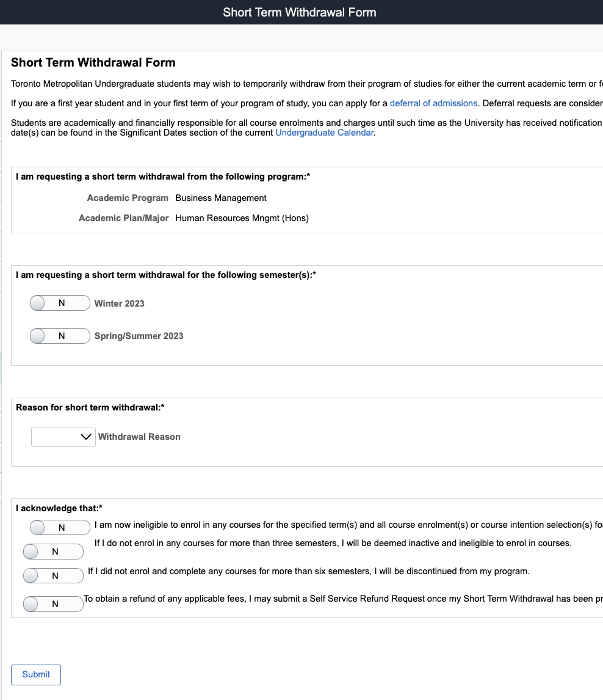Click the title in the dark header bar
Viewport: 603px width, 700px height.
pos(299,12)
